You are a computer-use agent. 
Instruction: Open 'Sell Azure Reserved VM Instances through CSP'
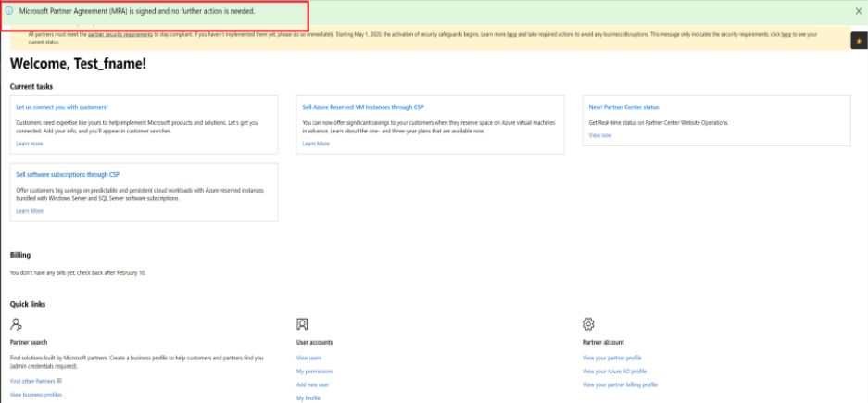point(363,107)
